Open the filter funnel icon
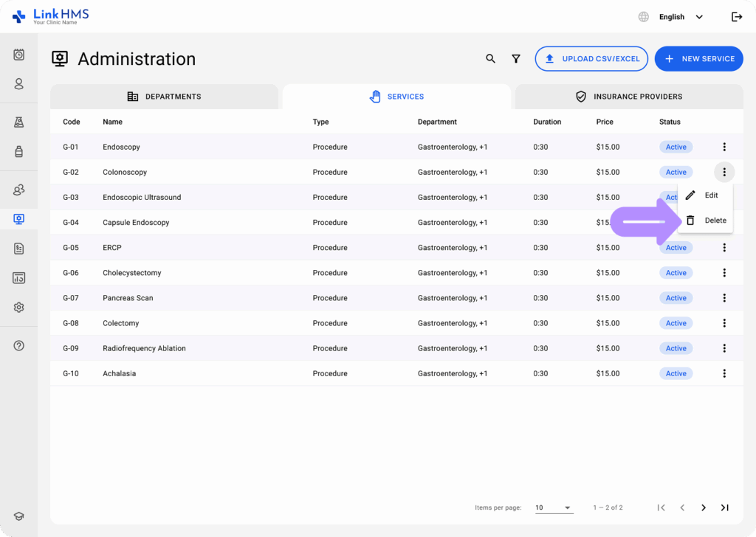This screenshot has width=756, height=537. click(516, 59)
